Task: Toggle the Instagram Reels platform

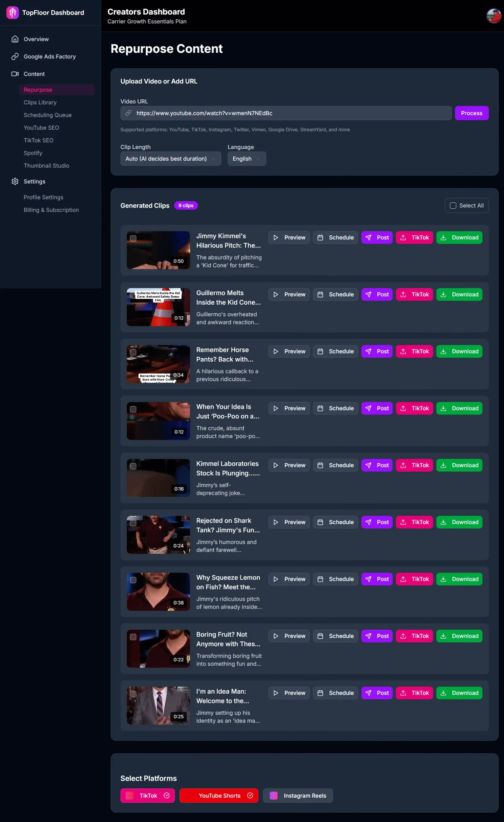Action: pos(298,796)
